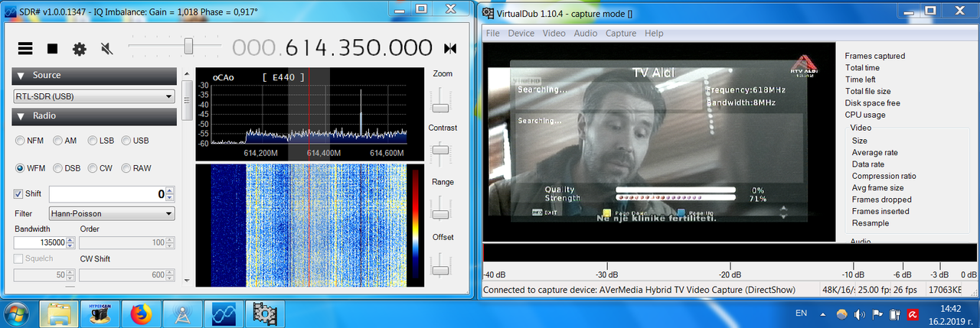The width and height of the screenshot is (980, 328).
Task: Click the spectrum analyzer display in SDR#
Action: tap(309, 115)
